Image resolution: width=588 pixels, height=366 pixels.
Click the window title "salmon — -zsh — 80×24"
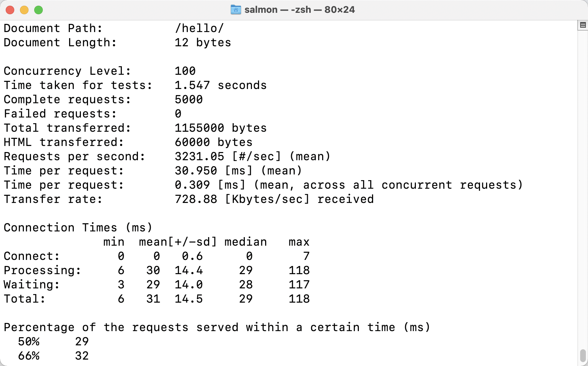[299, 10]
